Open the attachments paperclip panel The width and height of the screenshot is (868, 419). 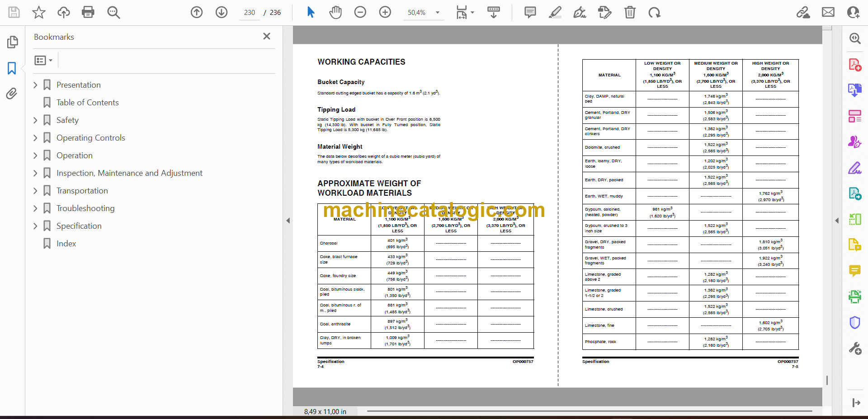tap(12, 94)
